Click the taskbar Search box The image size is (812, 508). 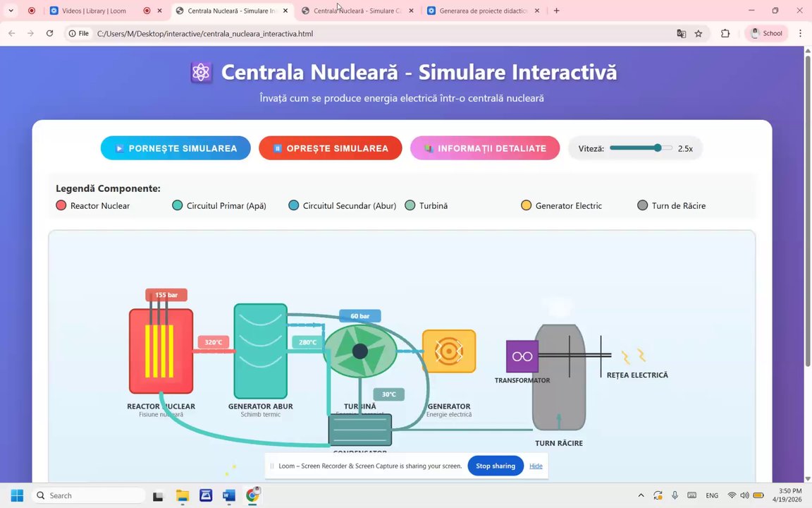pos(89,495)
